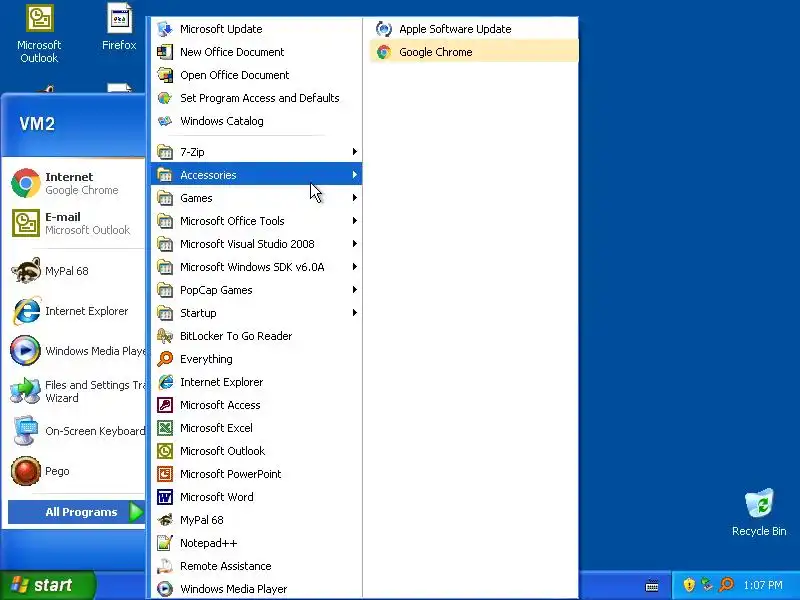Screen dimensions: 800x600
Task: Open Microsoft Outlook desktop shortcut
Action: pyautogui.click(x=39, y=34)
